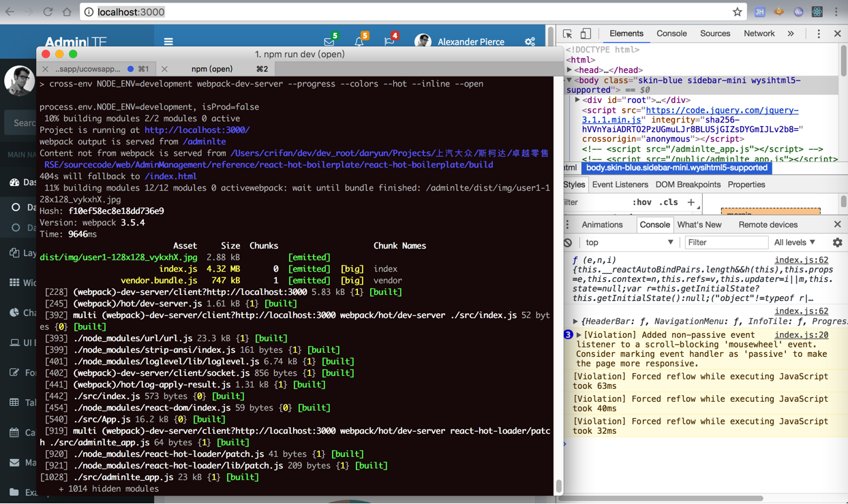The width and height of the screenshot is (848, 504).
Task: Click the control sidebar gears icon
Action: click(530, 42)
